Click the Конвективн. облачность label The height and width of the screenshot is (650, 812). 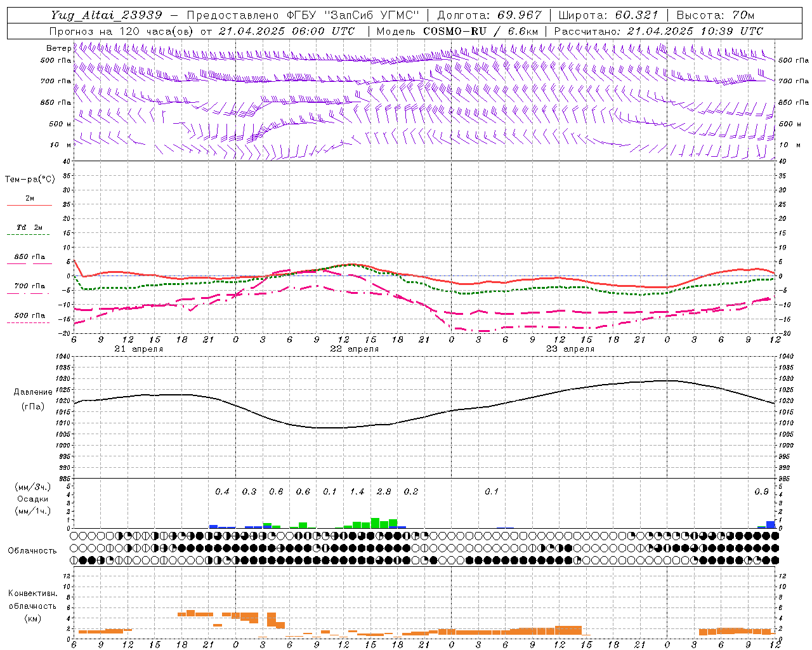[x=32, y=600]
